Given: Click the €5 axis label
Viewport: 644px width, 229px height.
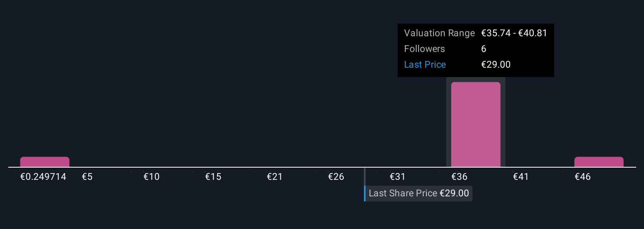Looking at the screenshot, I should [x=87, y=177].
